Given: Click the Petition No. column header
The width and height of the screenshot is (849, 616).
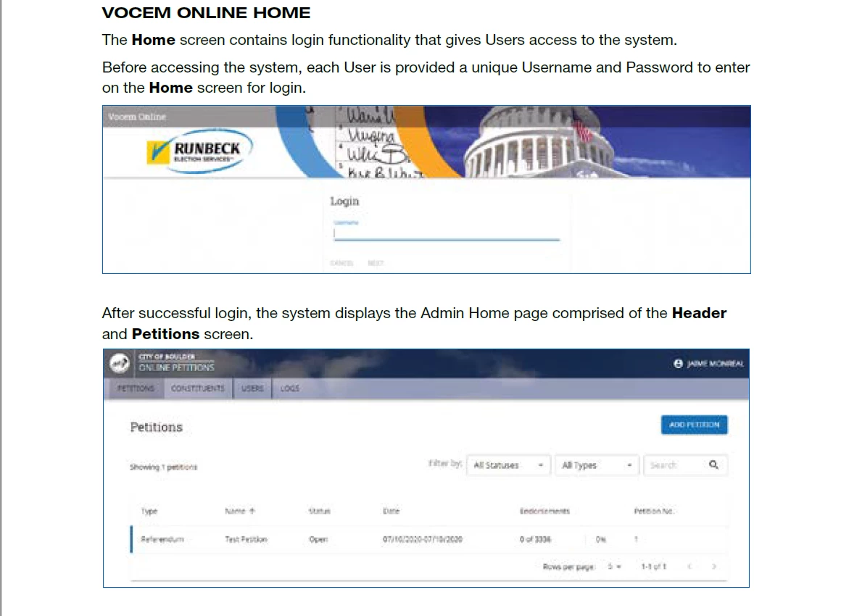Looking at the screenshot, I should 653,511.
